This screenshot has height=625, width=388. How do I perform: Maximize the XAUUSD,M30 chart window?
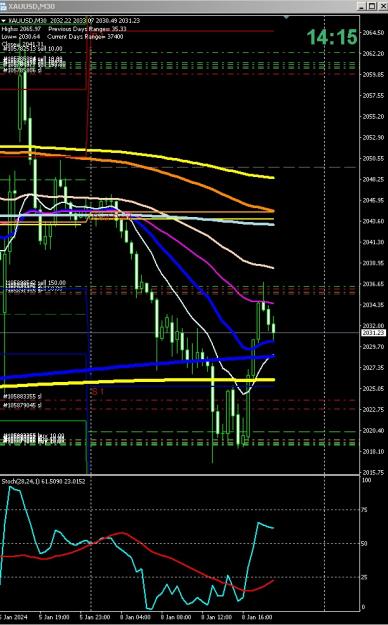tap(371, 6)
